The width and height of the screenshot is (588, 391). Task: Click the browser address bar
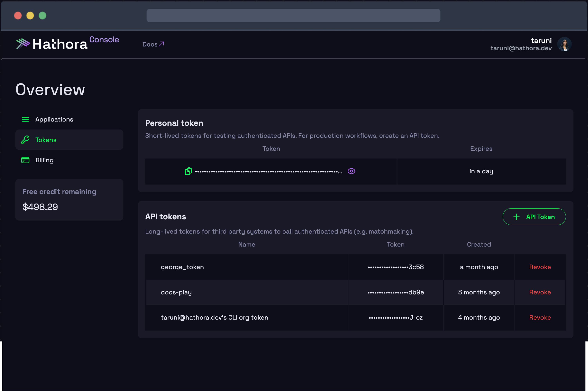pyautogui.click(x=293, y=15)
